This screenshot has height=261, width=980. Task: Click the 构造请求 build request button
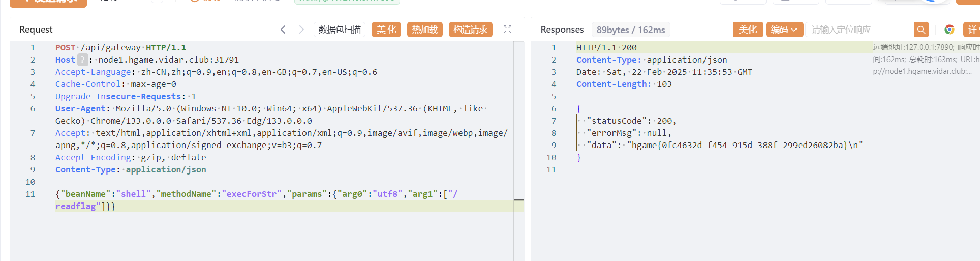pos(470,30)
